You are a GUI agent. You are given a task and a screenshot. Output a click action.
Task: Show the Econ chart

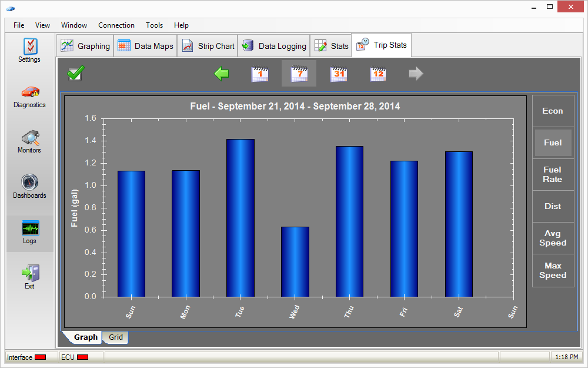553,111
